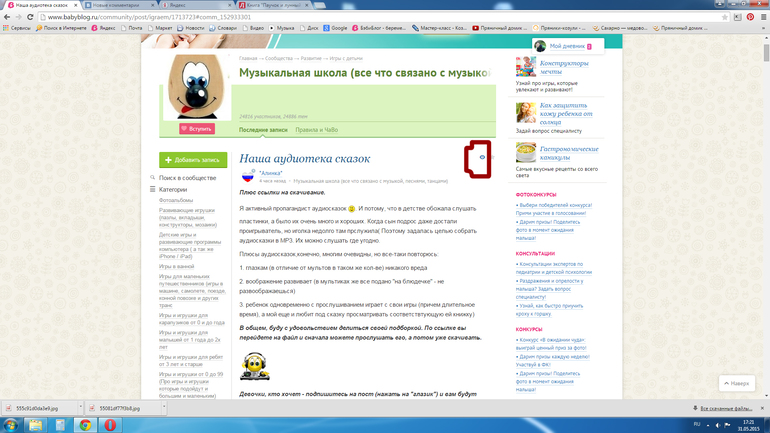This screenshot has height=433, width=770.
Task: Open Windows Start button
Action: tap(10, 425)
